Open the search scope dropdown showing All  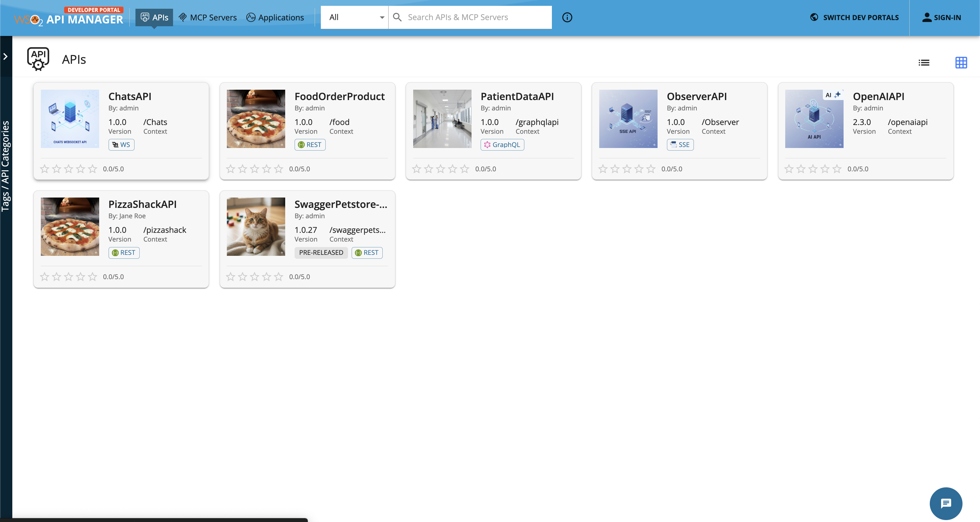tap(354, 17)
